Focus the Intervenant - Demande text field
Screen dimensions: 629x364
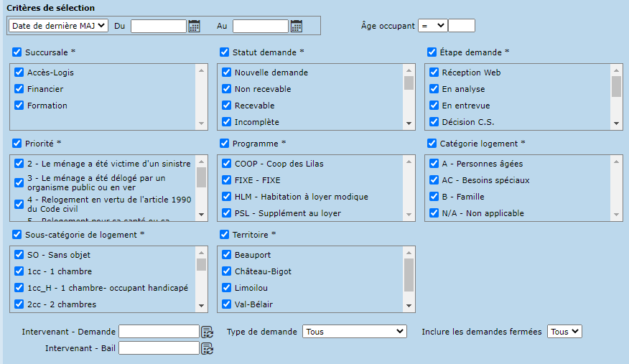(158, 332)
